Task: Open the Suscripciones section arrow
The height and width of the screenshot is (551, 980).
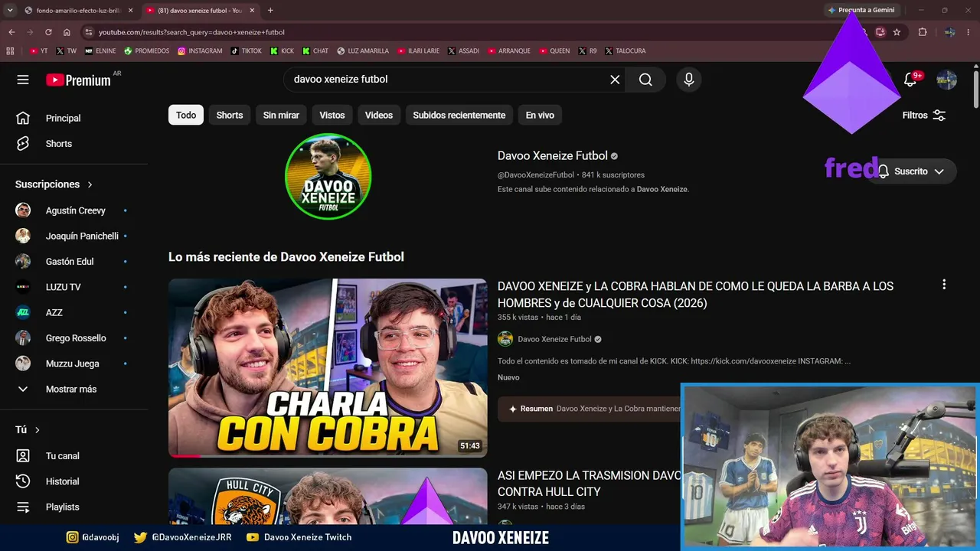Action: 90,184
